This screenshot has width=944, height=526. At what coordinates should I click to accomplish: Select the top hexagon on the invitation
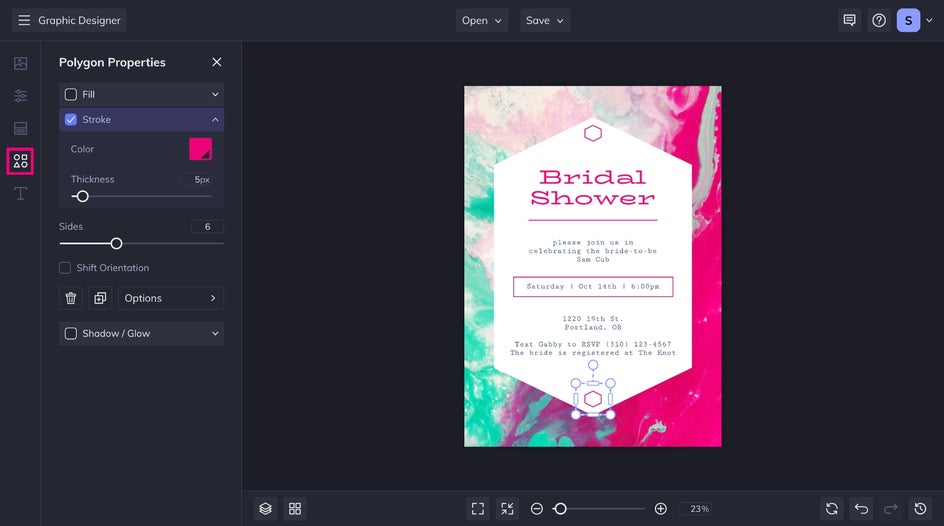click(x=593, y=133)
